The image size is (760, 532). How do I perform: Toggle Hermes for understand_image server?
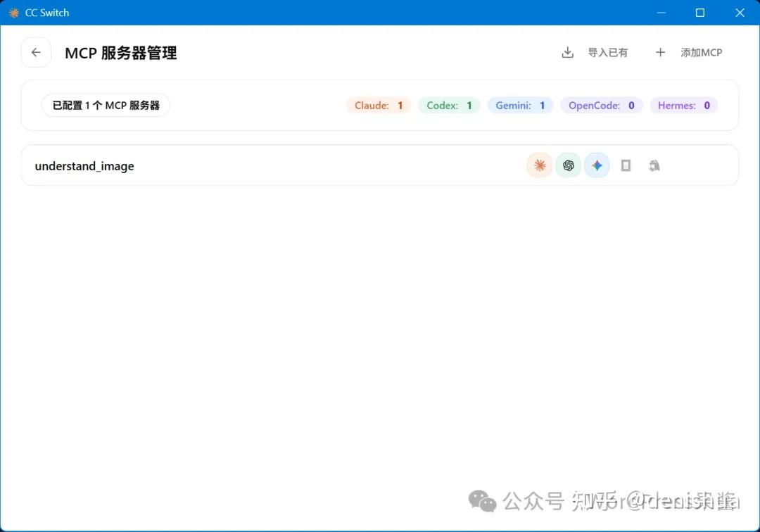[654, 165]
